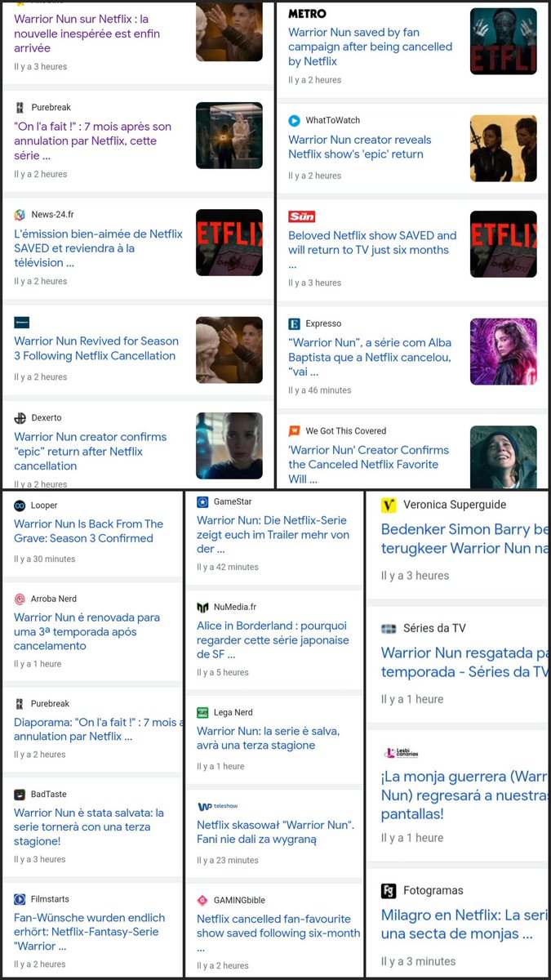
Task: Click 'Il y a 3 minutes' timestamp
Action: pos(419,961)
